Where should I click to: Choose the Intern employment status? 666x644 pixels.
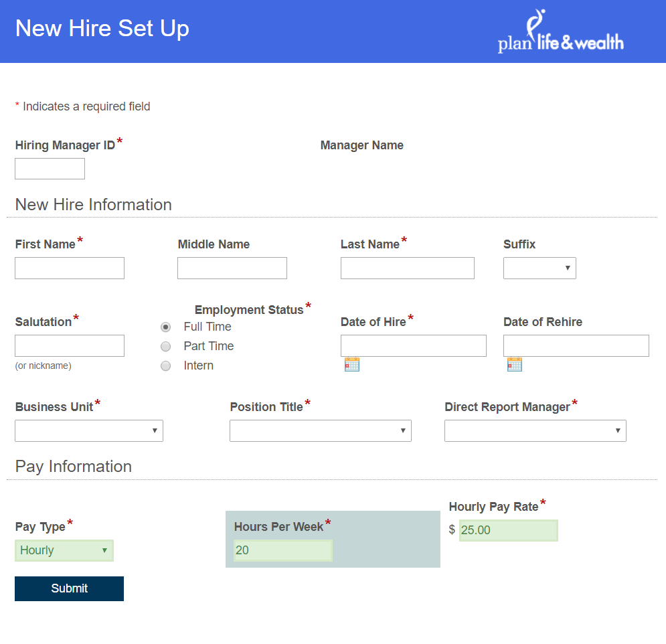click(166, 366)
